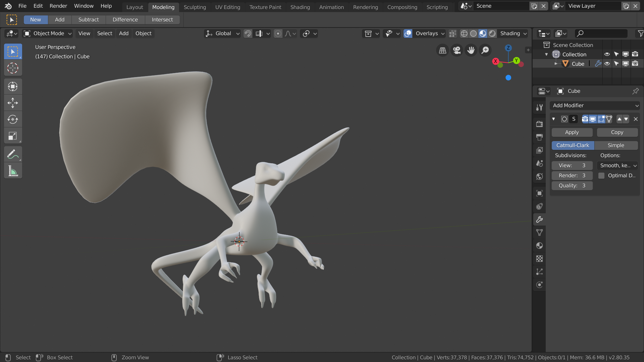This screenshot has height=362, width=644.
Task: Open the Output properties tab
Action: 539,137
